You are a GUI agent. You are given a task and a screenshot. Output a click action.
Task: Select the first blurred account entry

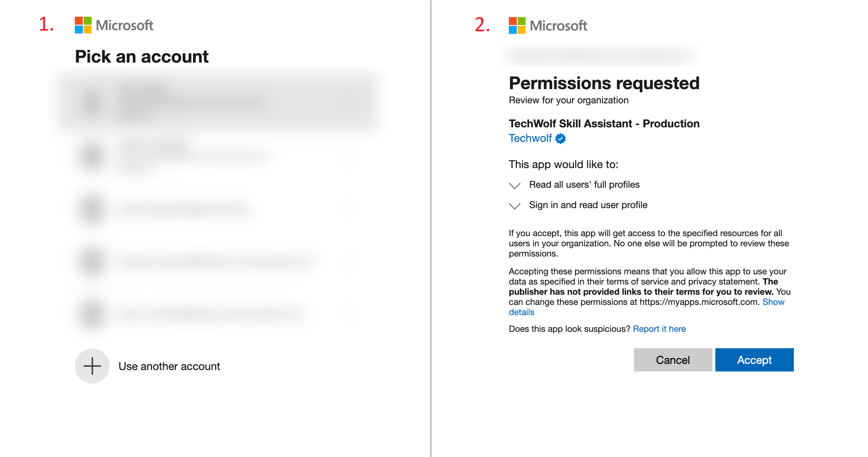tap(218, 104)
